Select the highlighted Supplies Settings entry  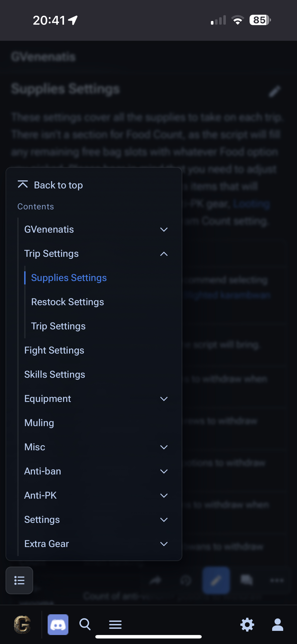coord(69,278)
